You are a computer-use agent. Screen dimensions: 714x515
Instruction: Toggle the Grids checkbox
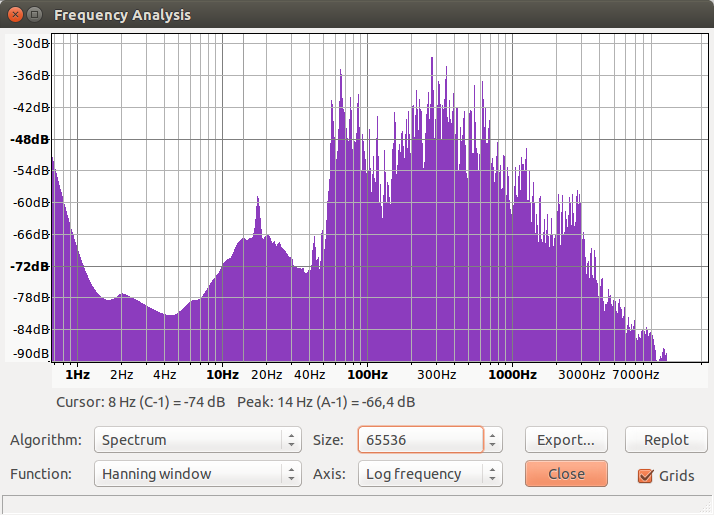click(645, 476)
